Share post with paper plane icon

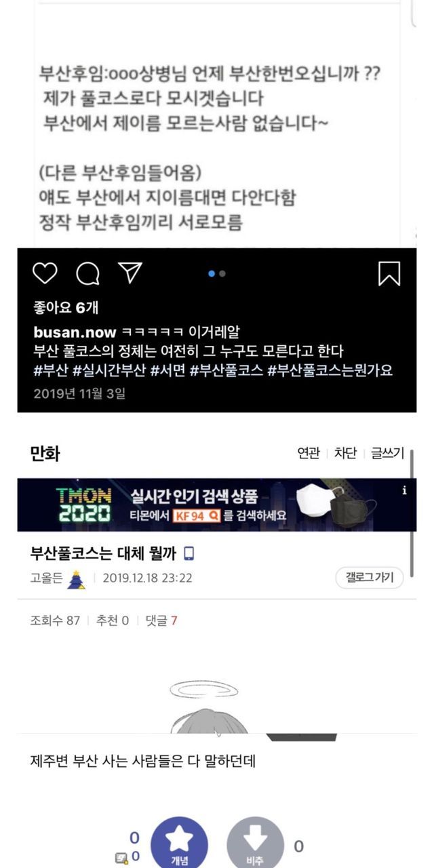pyautogui.click(x=130, y=273)
